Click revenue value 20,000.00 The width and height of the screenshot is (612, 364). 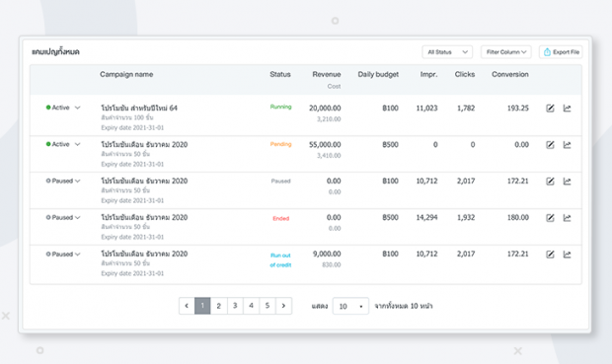coord(325,109)
